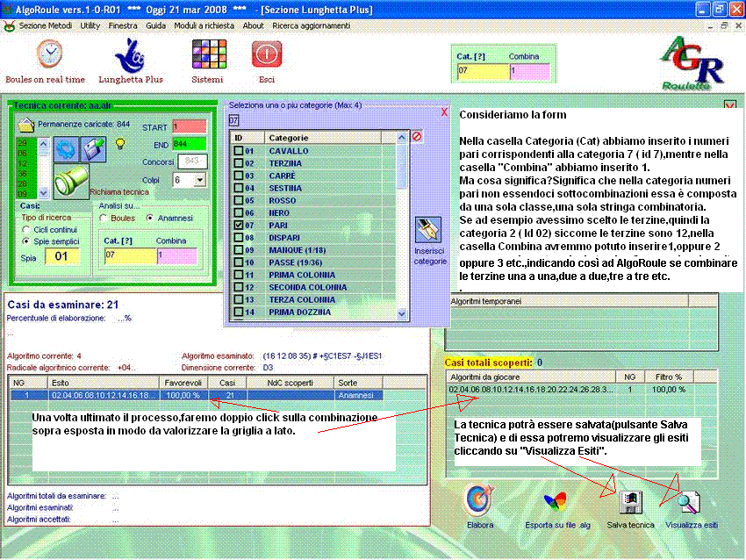Select the results row with 100,00 %
This screenshot has width=746, height=560.
[x=197, y=395]
